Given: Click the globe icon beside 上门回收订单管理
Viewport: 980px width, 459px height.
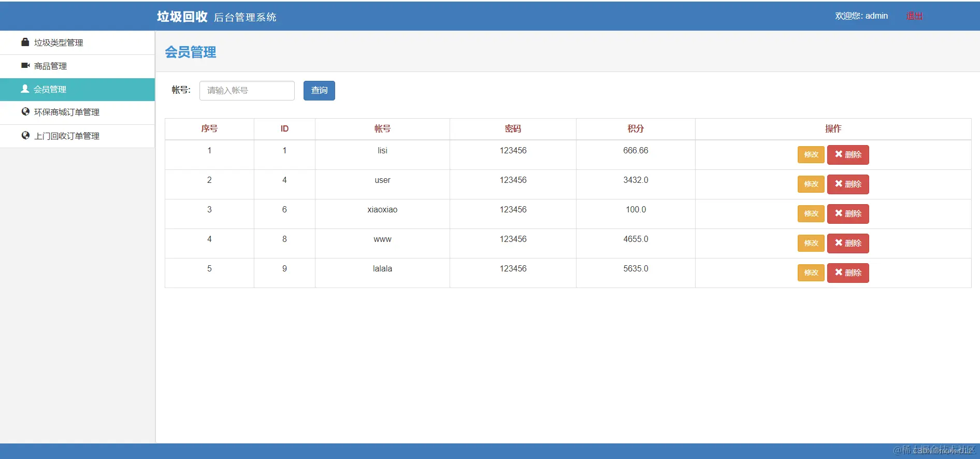Looking at the screenshot, I should click(x=25, y=135).
